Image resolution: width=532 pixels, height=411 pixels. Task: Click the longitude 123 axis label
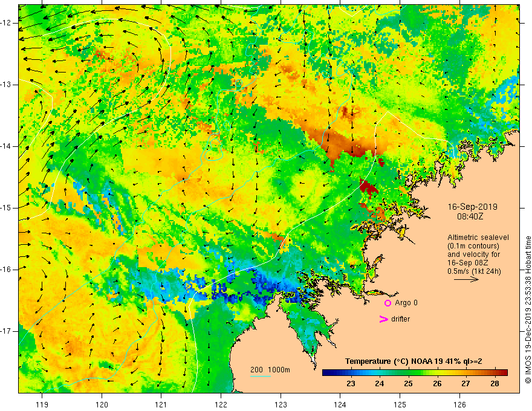281,404
